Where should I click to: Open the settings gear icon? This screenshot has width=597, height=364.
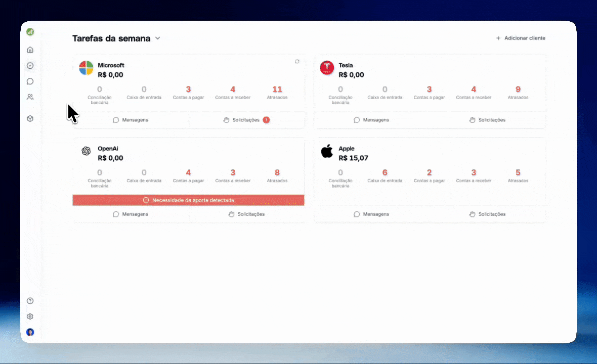30,316
